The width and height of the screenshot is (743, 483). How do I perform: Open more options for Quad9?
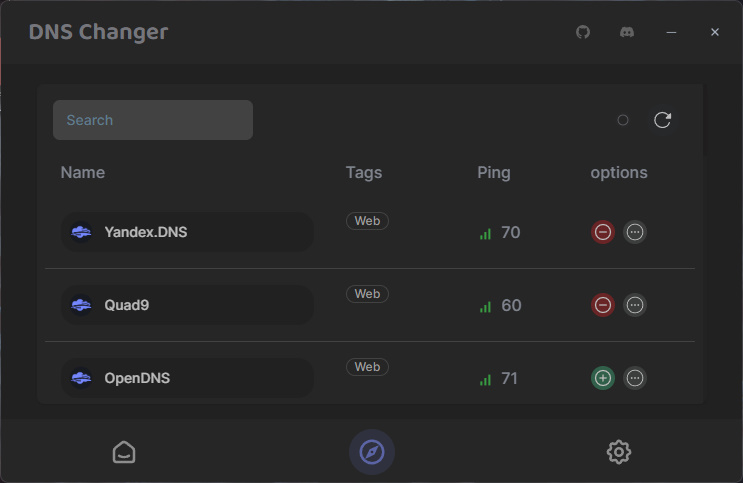(635, 305)
